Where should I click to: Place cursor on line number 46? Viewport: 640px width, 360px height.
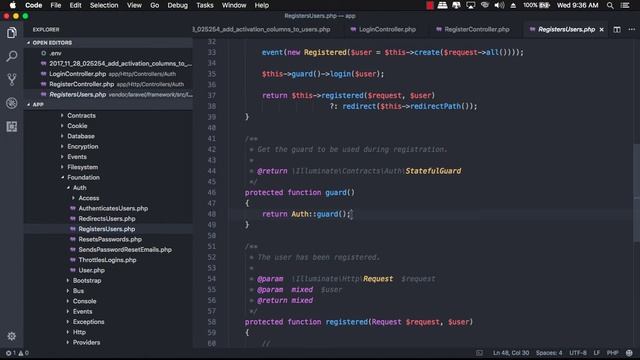[211, 192]
